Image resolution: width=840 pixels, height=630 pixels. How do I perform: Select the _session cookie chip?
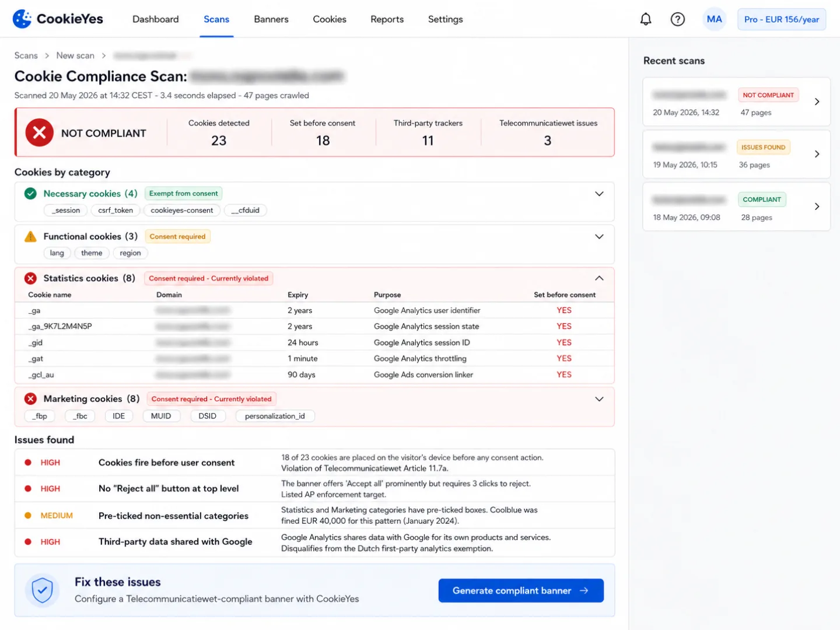[66, 210]
